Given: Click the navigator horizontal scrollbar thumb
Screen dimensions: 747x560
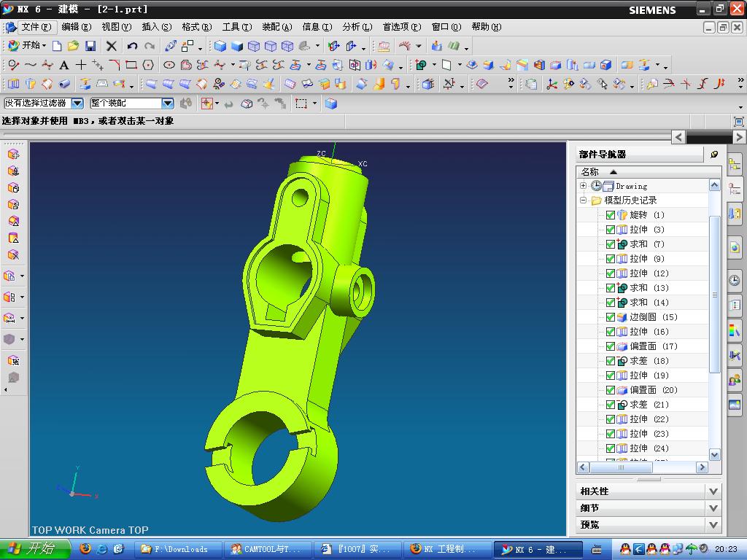Looking at the screenshot, I should tap(621, 467).
